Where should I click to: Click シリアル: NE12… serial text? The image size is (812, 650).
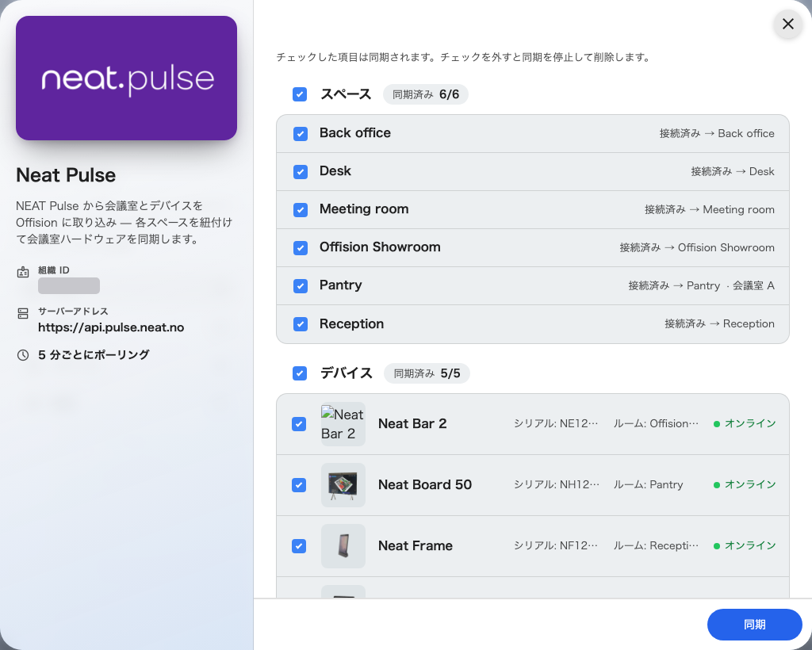click(x=556, y=424)
